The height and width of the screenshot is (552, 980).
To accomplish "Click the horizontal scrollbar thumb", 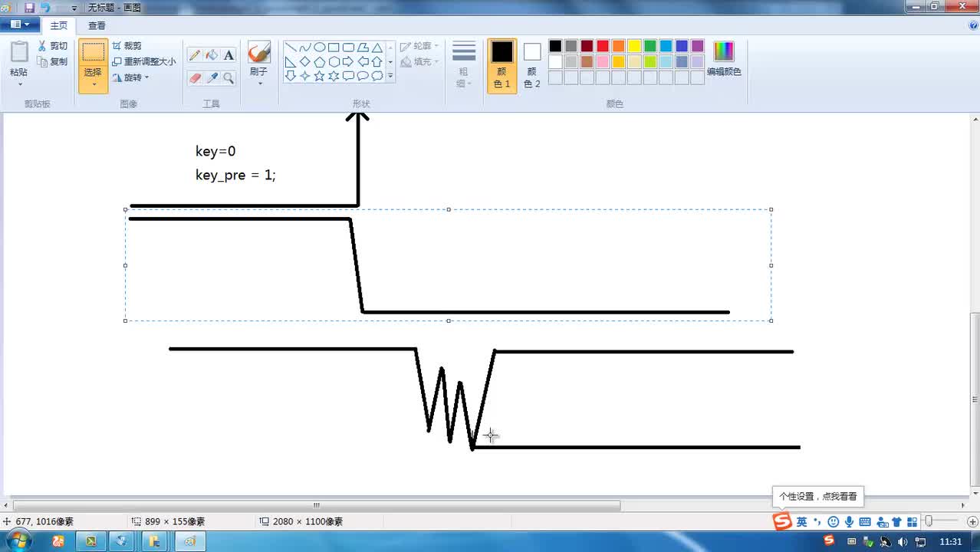I will (x=317, y=505).
